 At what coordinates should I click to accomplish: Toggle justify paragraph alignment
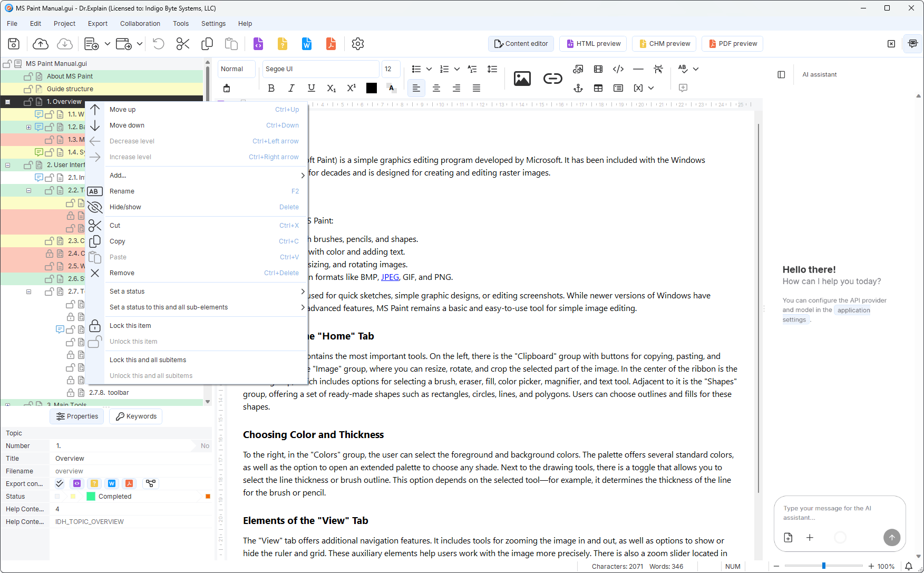tap(476, 88)
